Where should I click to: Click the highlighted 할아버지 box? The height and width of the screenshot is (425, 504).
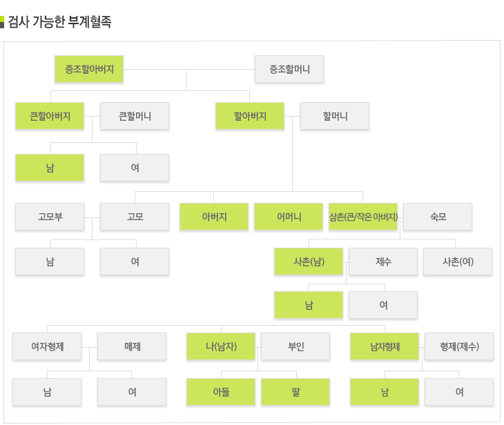click(250, 116)
